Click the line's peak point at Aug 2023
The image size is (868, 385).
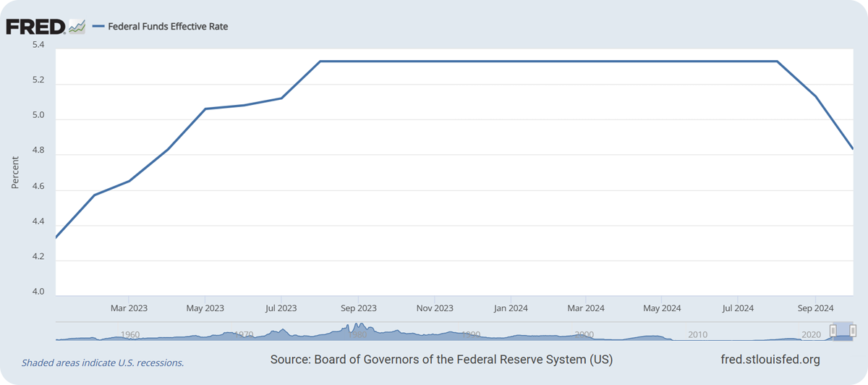[x=320, y=62]
